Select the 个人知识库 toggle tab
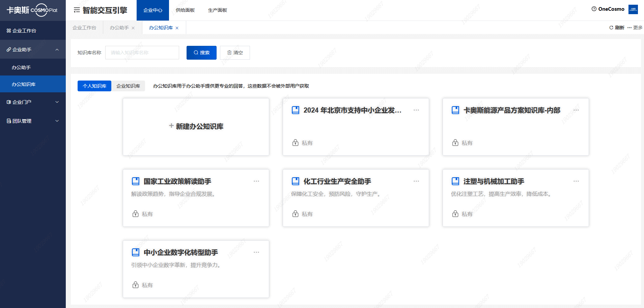 (94, 86)
